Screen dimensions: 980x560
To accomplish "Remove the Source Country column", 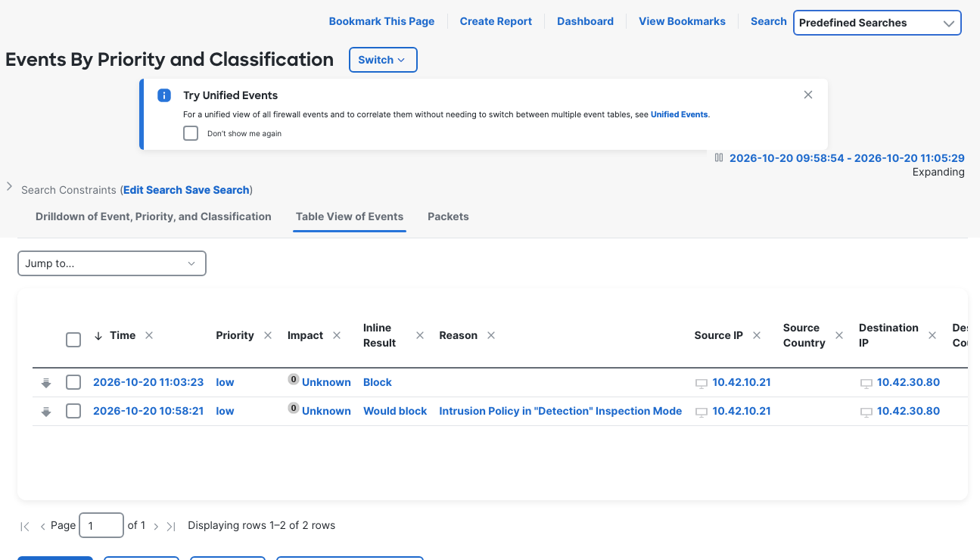I will 839,335.
